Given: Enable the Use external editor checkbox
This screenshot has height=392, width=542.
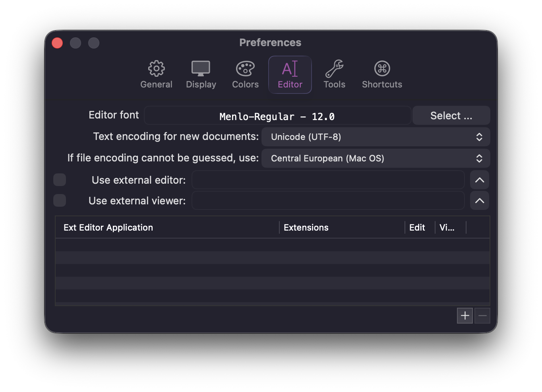Looking at the screenshot, I should click(x=60, y=180).
